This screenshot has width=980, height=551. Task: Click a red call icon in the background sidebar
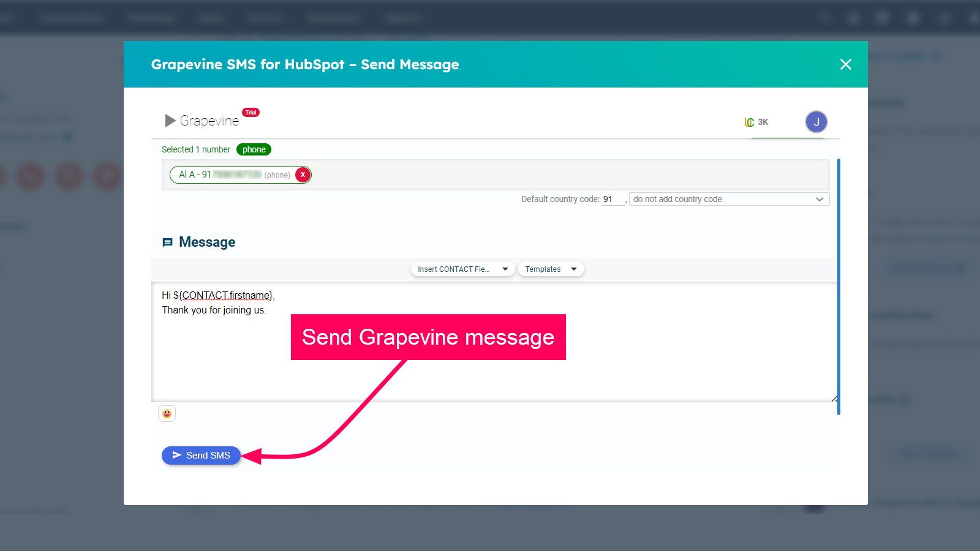click(x=29, y=176)
